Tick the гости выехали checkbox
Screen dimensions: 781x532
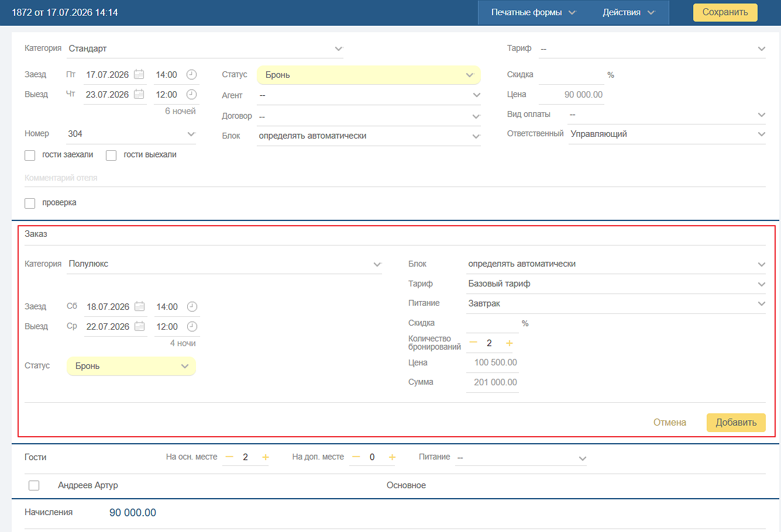coord(111,156)
